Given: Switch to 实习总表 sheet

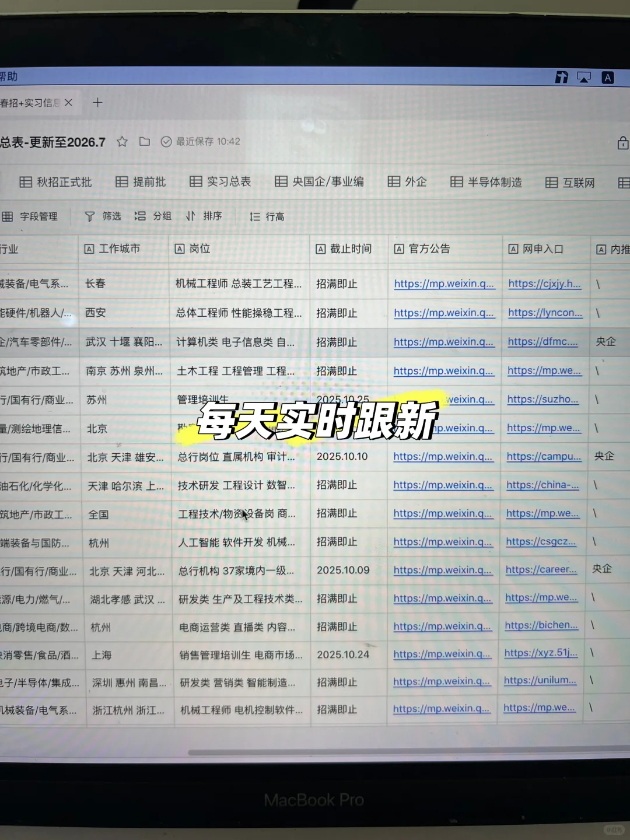Looking at the screenshot, I should click(x=220, y=181).
